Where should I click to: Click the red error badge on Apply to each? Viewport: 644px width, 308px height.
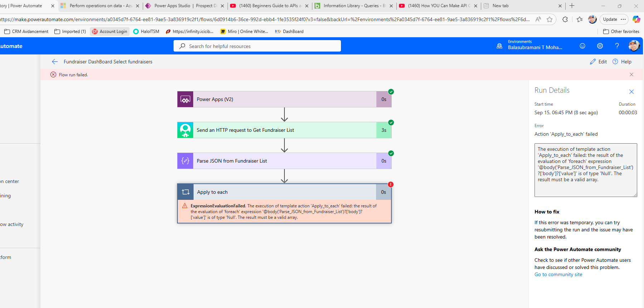pyautogui.click(x=391, y=184)
